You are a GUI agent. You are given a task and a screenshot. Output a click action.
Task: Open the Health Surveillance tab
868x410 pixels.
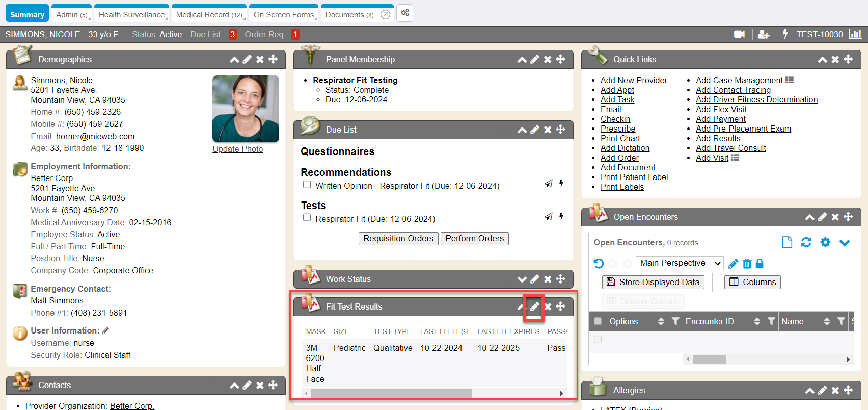coord(132,15)
